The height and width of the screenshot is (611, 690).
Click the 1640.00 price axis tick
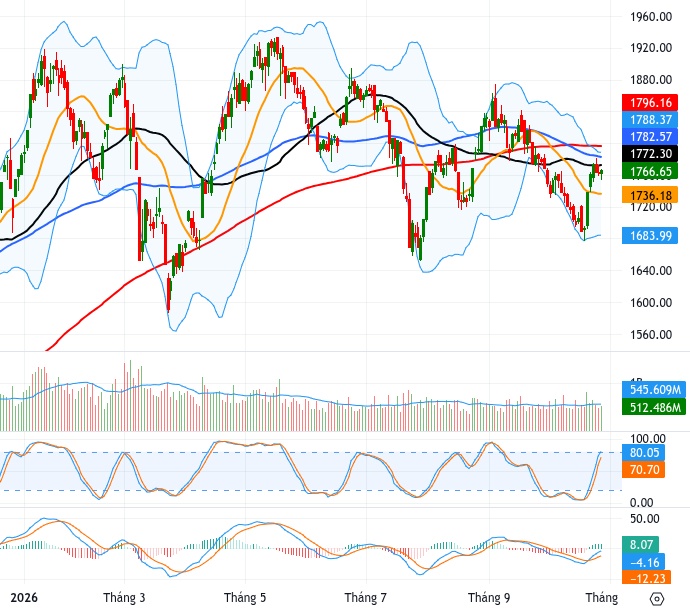pyautogui.click(x=651, y=270)
